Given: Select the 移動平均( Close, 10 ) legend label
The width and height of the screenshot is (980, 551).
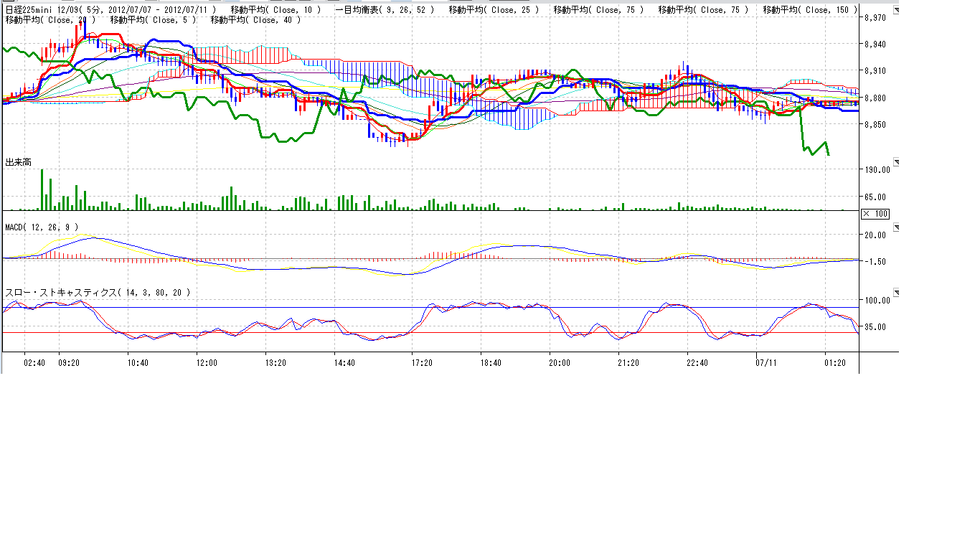Looking at the screenshot, I should pos(275,9).
